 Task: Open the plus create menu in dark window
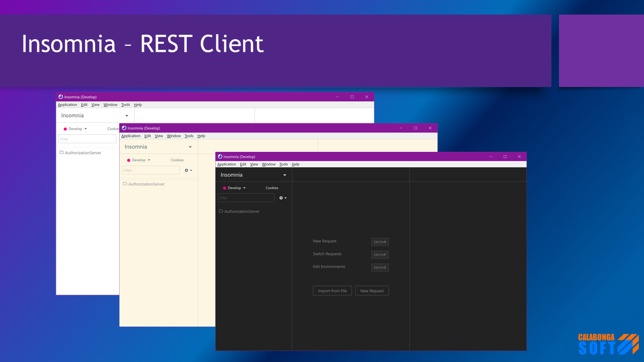tap(283, 198)
